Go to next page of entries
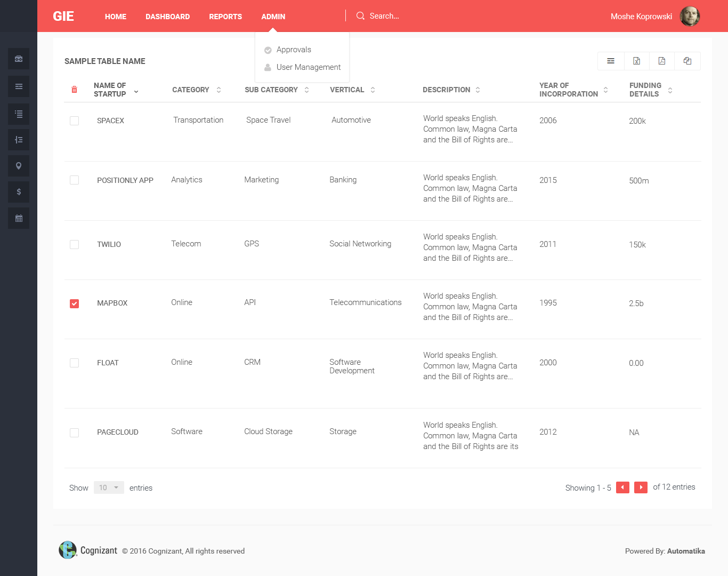This screenshot has width=728, height=576. pos(641,487)
